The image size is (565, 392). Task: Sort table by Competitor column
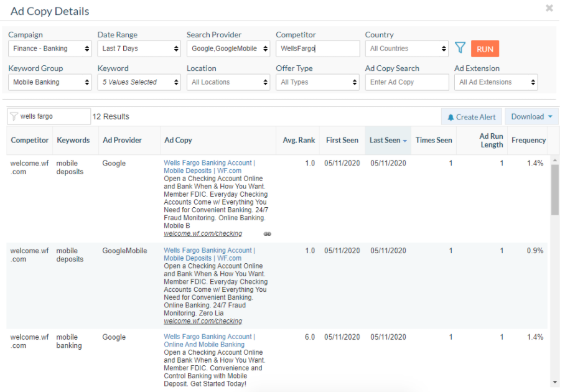(29, 140)
